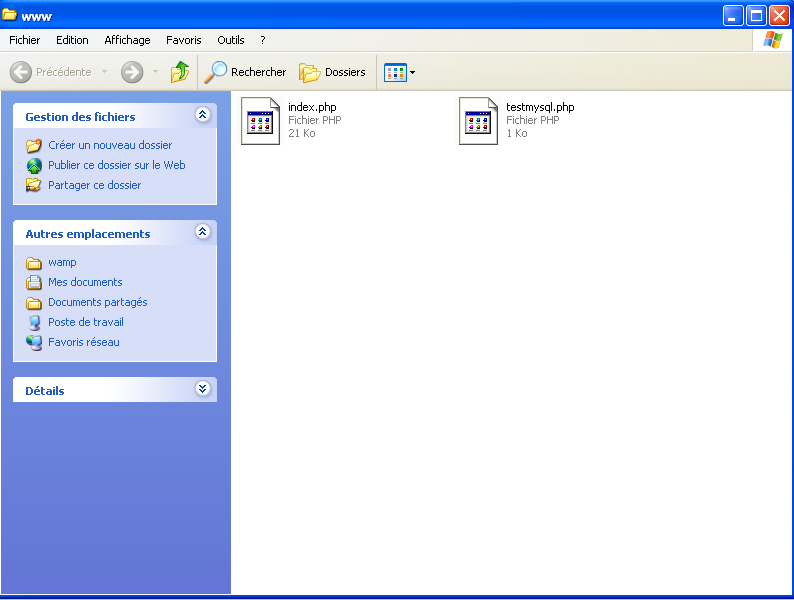Go up one folder level
This screenshot has height=600, width=794.
(180, 72)
